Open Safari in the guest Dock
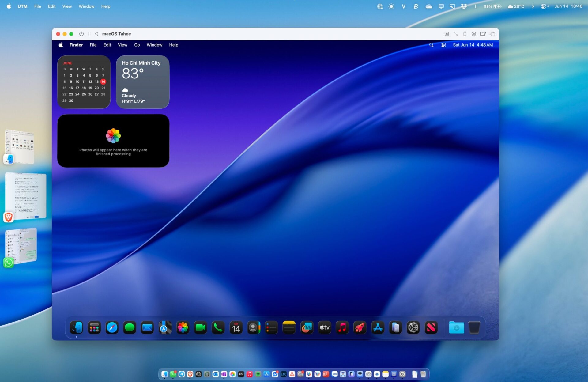 (x=112, y=328)
